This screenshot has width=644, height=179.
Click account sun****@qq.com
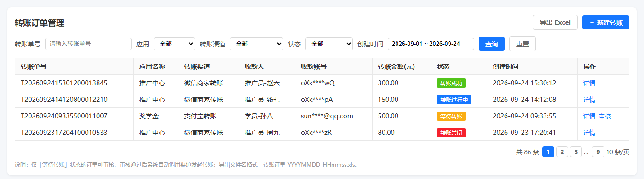327,116
